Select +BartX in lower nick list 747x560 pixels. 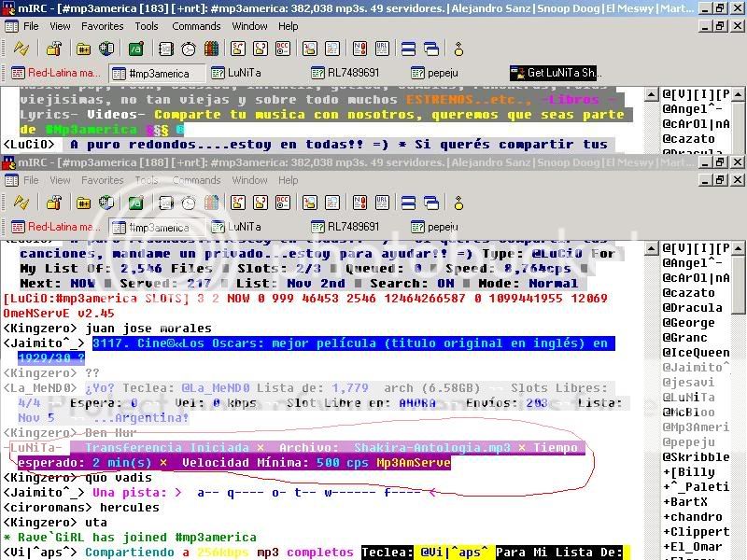point(685,501)
